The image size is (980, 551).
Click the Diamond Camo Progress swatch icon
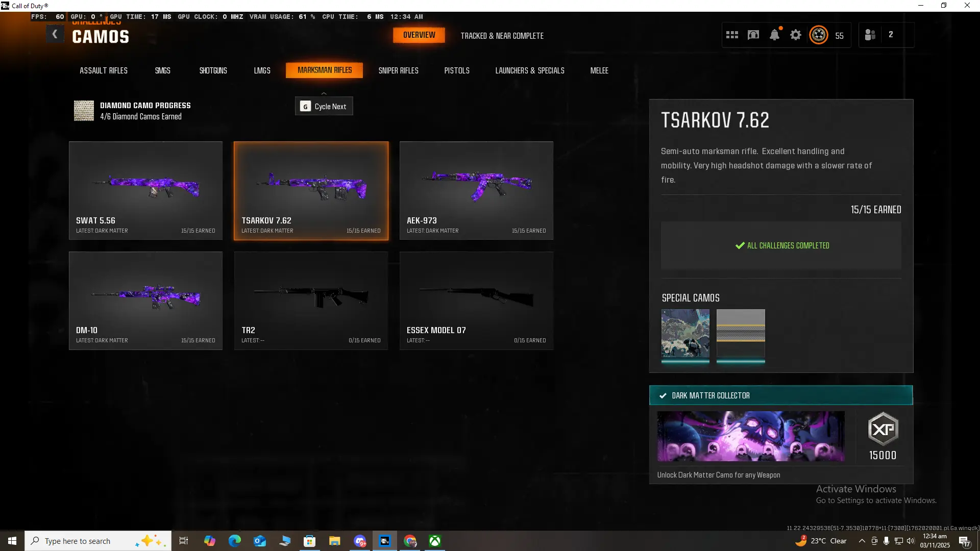coord(84,111)
